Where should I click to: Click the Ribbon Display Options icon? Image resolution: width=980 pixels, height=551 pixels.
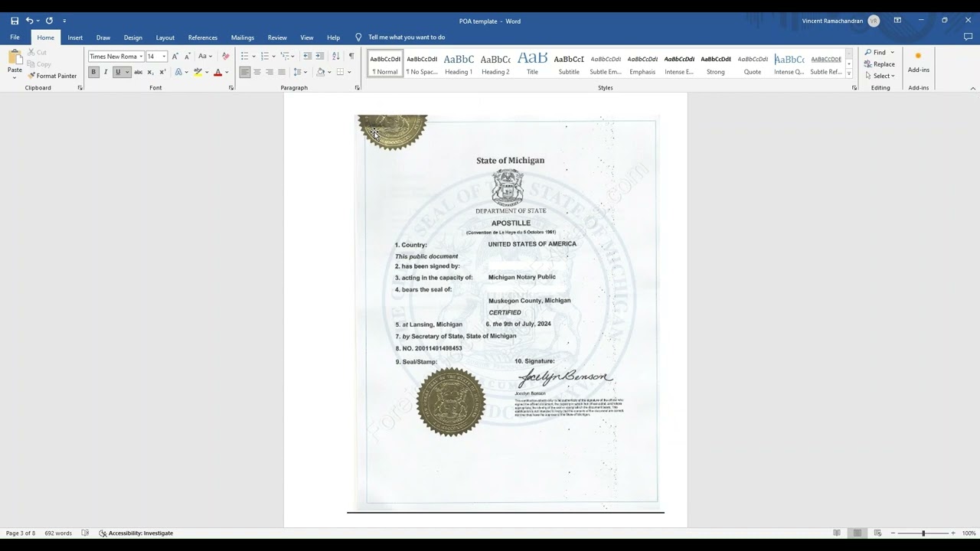pyautogui.click(x=897, y=21)
